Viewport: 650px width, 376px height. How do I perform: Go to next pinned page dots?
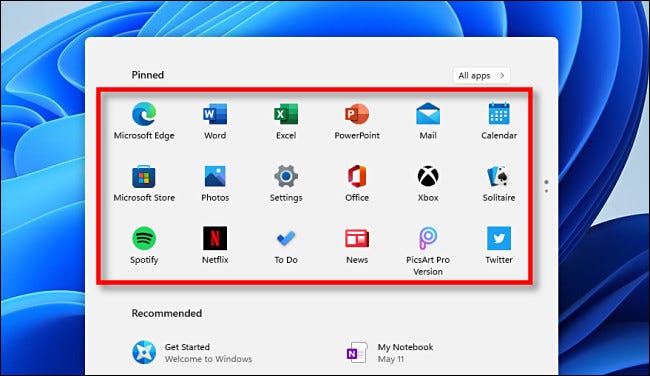pyautogui.click(x=546, y=186)
